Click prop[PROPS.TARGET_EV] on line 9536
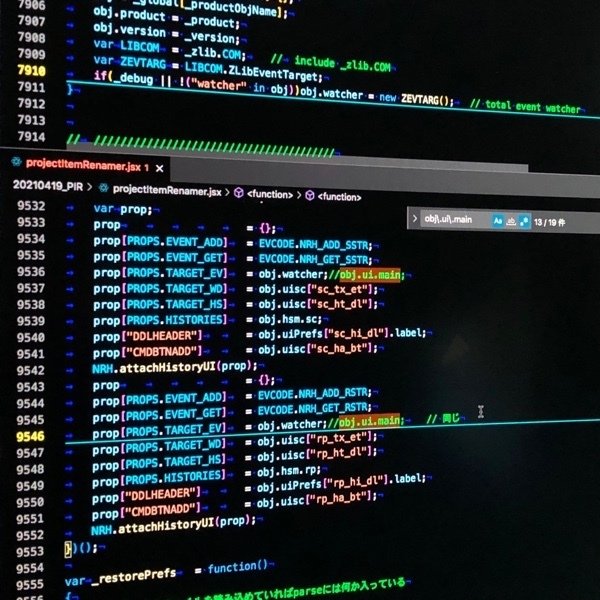 click(160, 273)
